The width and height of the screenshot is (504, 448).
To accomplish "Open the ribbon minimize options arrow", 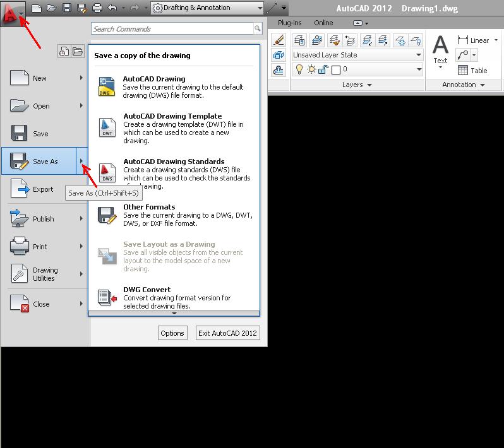I will (367, 23).
